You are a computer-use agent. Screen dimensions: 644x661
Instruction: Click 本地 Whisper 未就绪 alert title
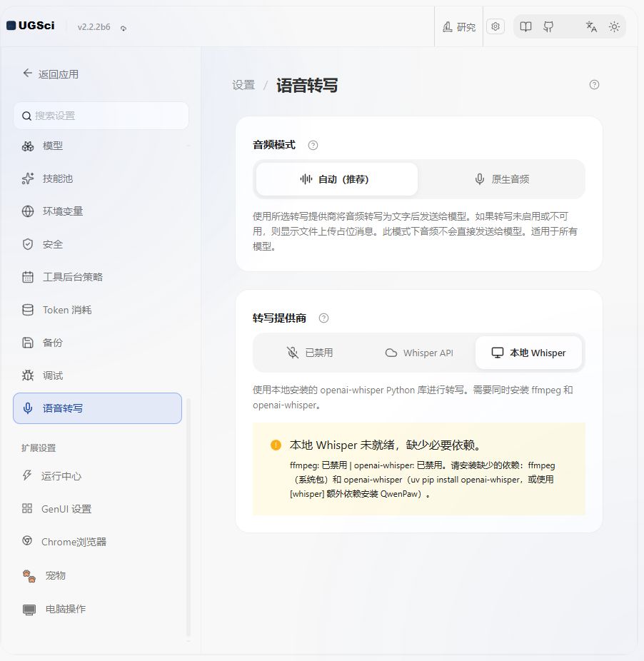[x=386, y=445]
